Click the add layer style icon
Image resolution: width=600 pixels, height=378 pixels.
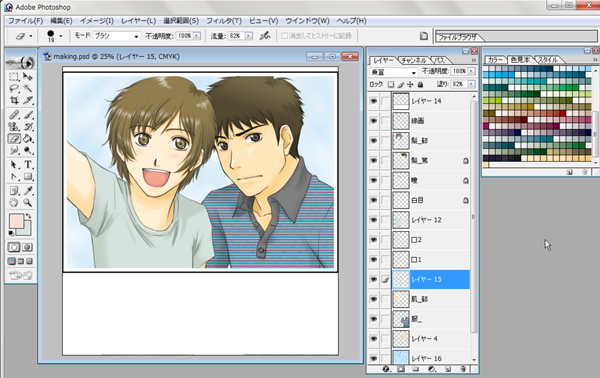386,369
